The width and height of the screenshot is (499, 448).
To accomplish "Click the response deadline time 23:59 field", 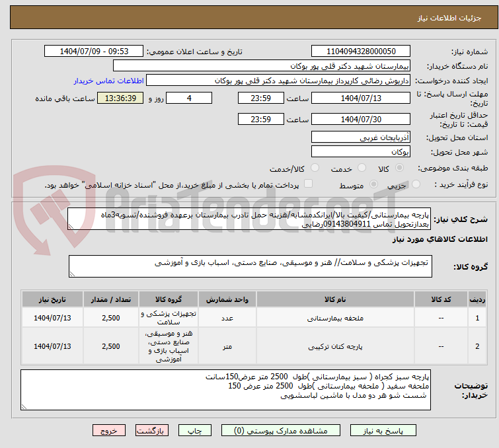I will 260,98.
